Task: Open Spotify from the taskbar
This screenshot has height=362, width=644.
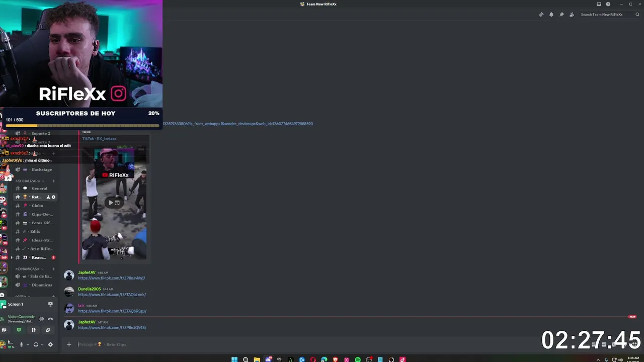Action: 358,359
